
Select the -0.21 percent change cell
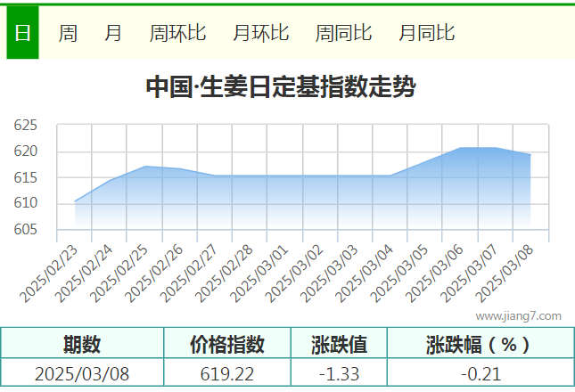pyautogui.click(x=479, y=374)
